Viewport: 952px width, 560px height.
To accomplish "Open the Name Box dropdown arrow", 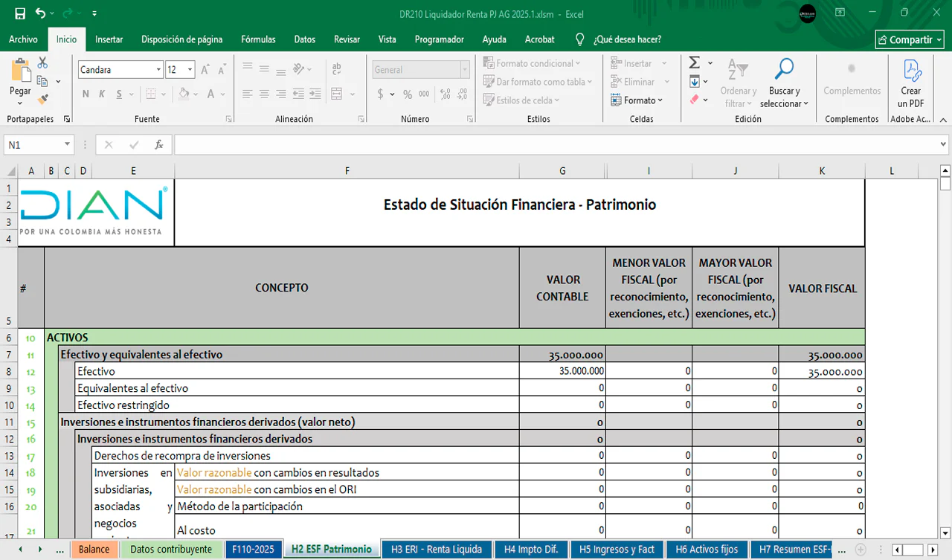I will click(x=67, y=145).
